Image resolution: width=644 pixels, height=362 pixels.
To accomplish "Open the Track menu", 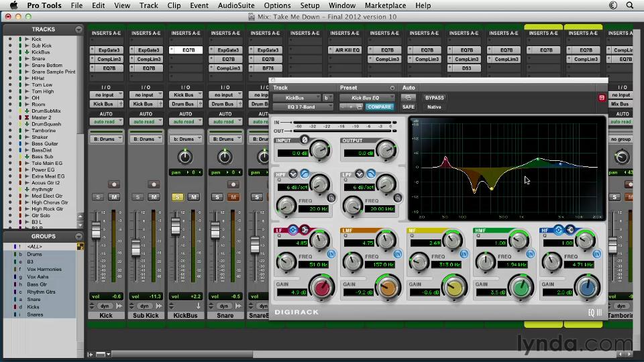I will tap(149, 5).
